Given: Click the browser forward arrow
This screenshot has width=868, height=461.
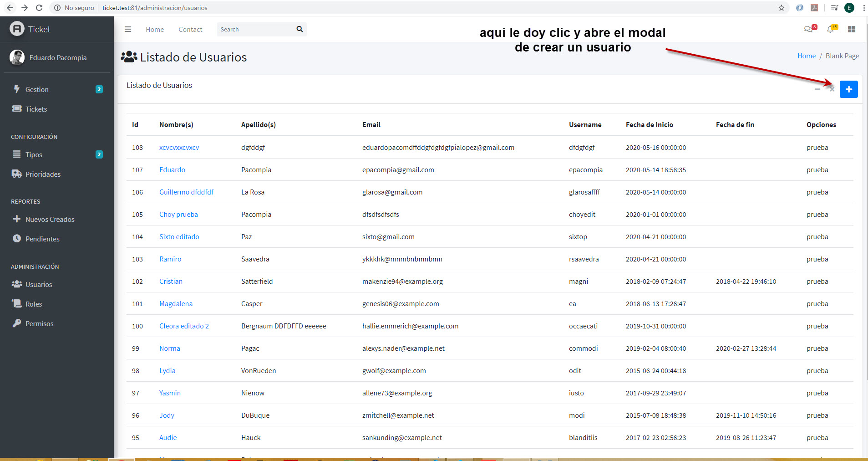Looking at the screenshot, I should point(25,8).
